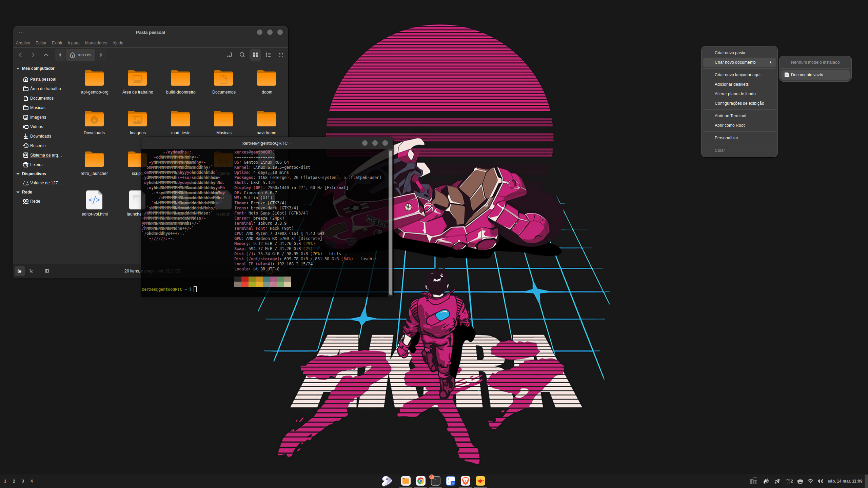Launch Brave browser from the panel
The width and height of the screenshot is (868, 488).
pos(466,481)
